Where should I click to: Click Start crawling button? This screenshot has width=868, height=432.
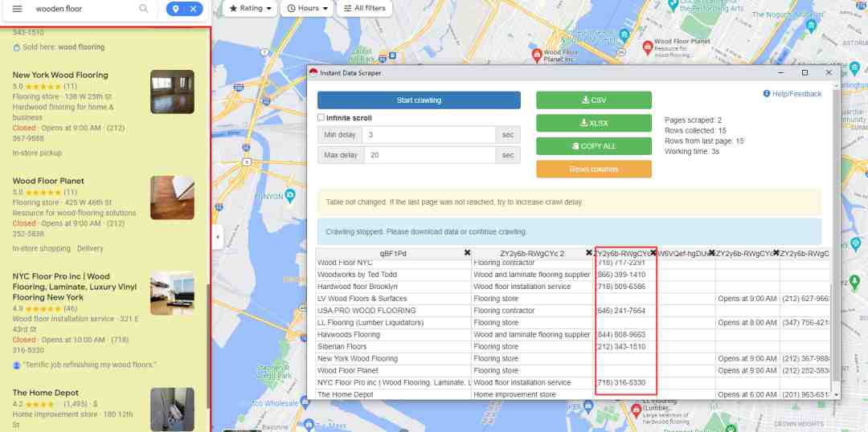(x=419, y=100)
